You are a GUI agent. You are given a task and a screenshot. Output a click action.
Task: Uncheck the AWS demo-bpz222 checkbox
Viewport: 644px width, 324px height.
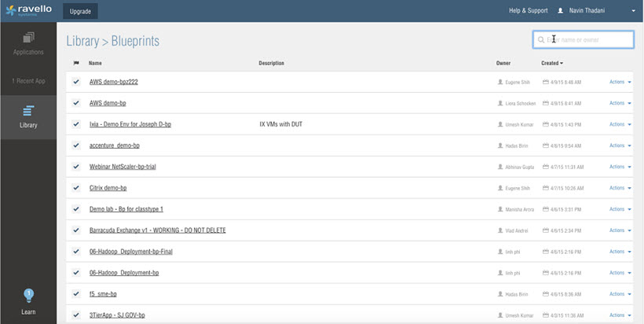coord(76,82)
